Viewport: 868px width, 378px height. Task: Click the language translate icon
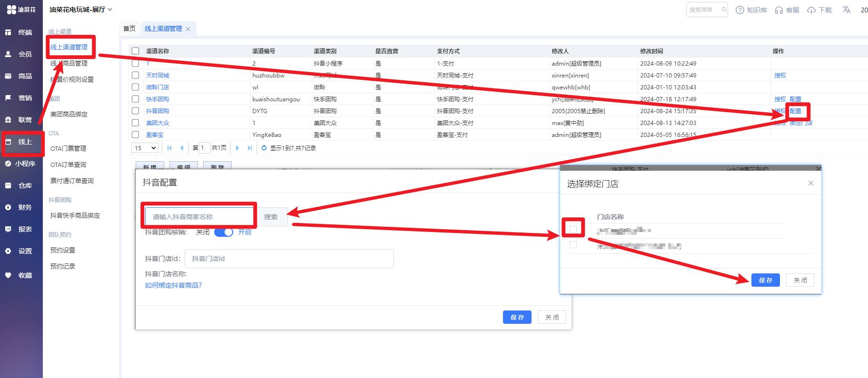(x=846, y=10)
